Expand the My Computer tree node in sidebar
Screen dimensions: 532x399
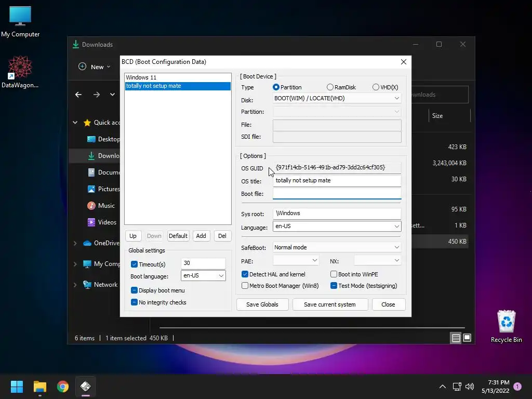pyautogui.click(x=75, y=264)
